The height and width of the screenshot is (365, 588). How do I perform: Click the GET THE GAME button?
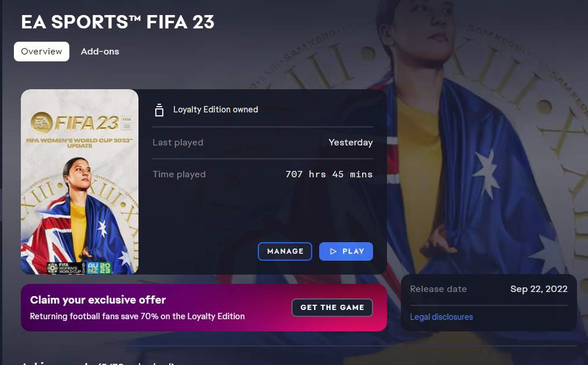(333, 308)
